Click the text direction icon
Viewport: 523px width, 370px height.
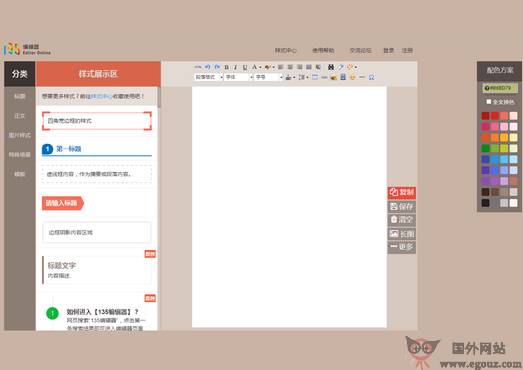click(318, 67)
